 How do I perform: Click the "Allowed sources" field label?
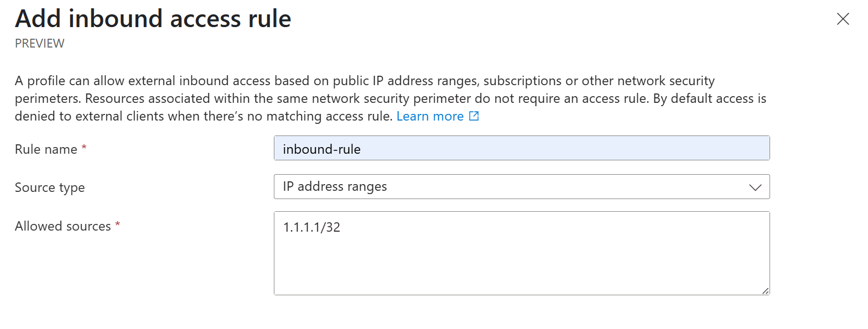[x=63, y=226]
